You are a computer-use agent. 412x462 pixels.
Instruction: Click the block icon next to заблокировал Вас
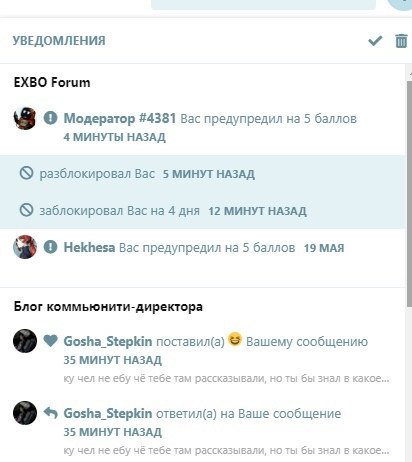26,210
